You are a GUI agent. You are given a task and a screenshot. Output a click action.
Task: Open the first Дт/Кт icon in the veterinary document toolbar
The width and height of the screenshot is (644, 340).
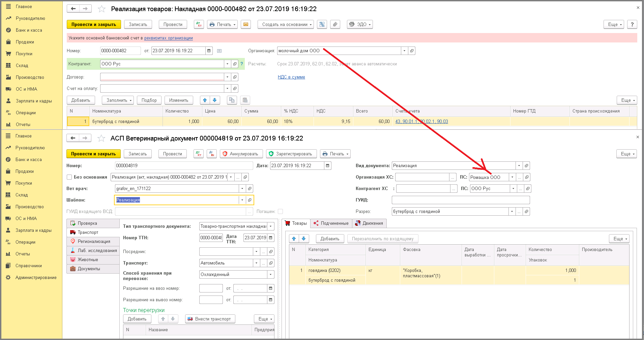pos(199,154)
